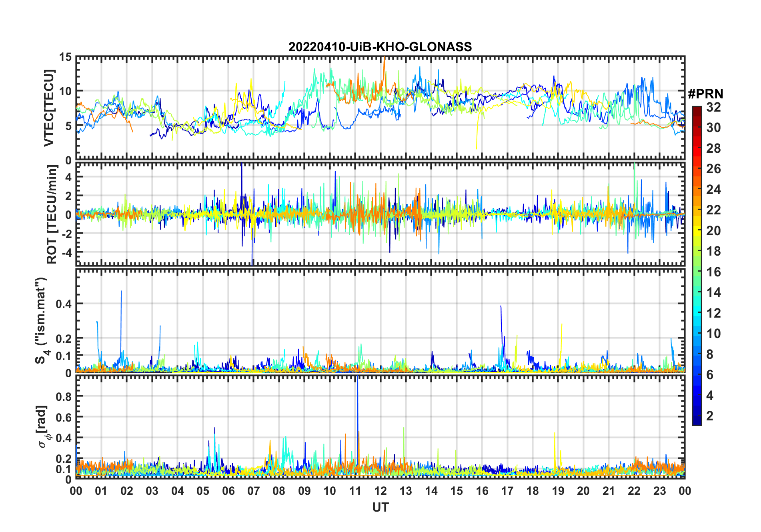761x532 pixels.
Task: Click inside the ROT time-series panel
Action: pyautogui.click(x=380, y=214)
